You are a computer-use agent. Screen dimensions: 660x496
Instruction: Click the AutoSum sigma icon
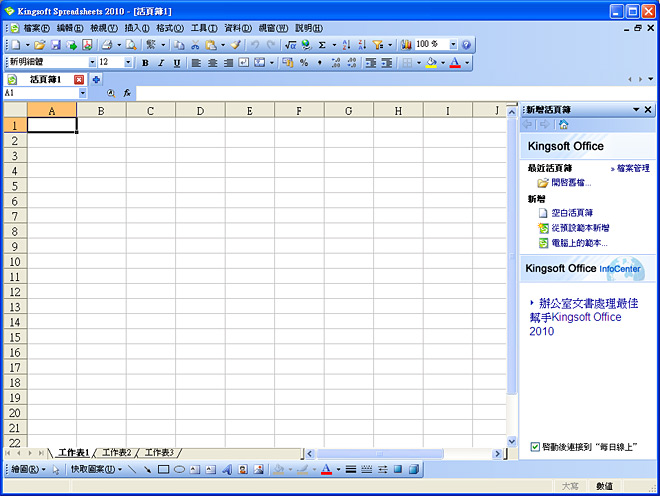coord(322,45)
